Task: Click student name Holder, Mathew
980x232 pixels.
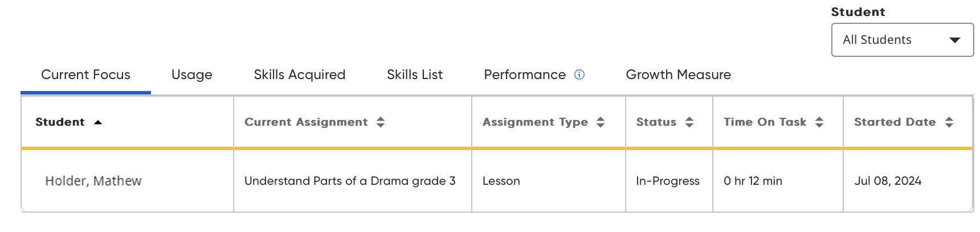Action: click(x=93, y=181)
